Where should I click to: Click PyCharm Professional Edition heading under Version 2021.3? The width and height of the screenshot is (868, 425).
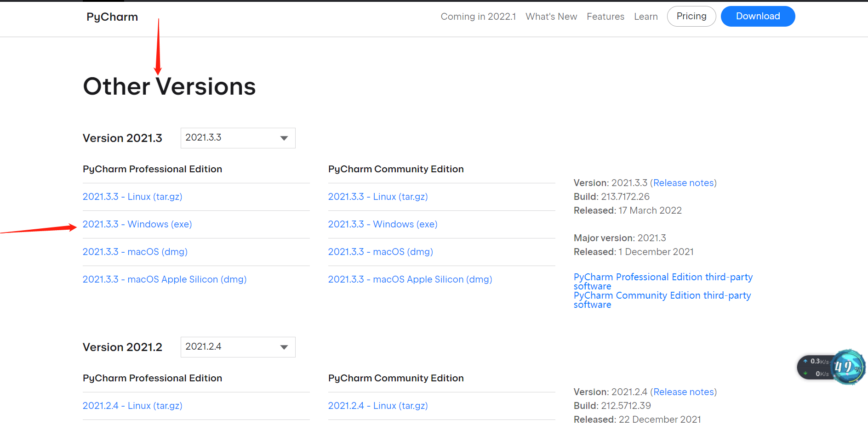(152, 169)
